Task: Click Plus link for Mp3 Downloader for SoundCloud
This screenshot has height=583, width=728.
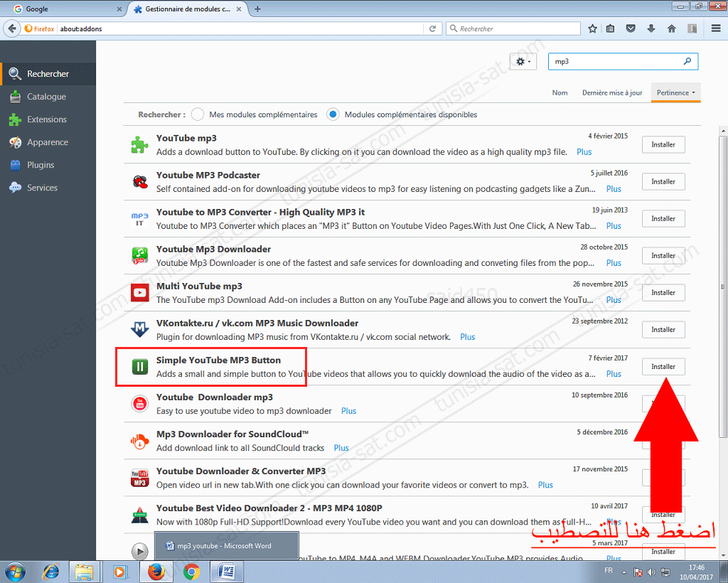Action: point(341,448)
